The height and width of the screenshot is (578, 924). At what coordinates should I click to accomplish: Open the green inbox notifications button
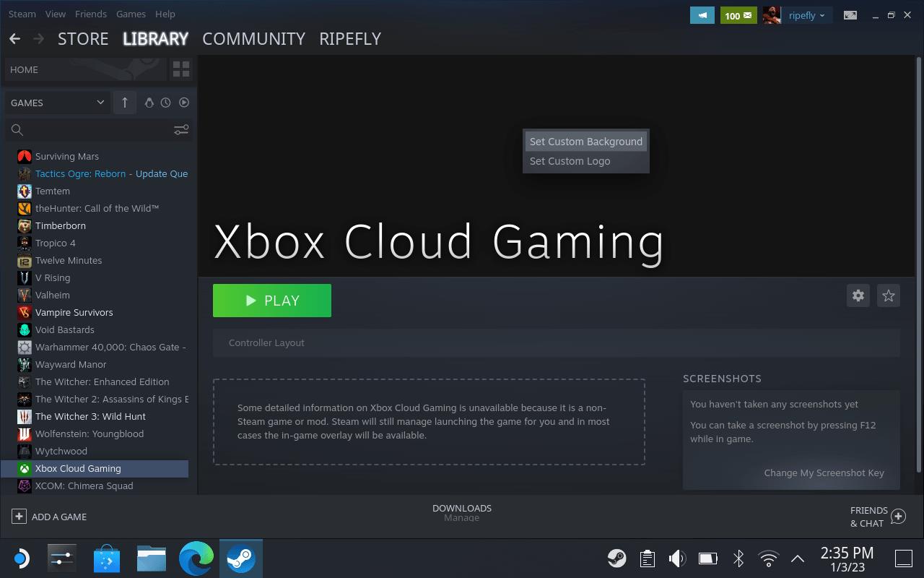(738, 15)
